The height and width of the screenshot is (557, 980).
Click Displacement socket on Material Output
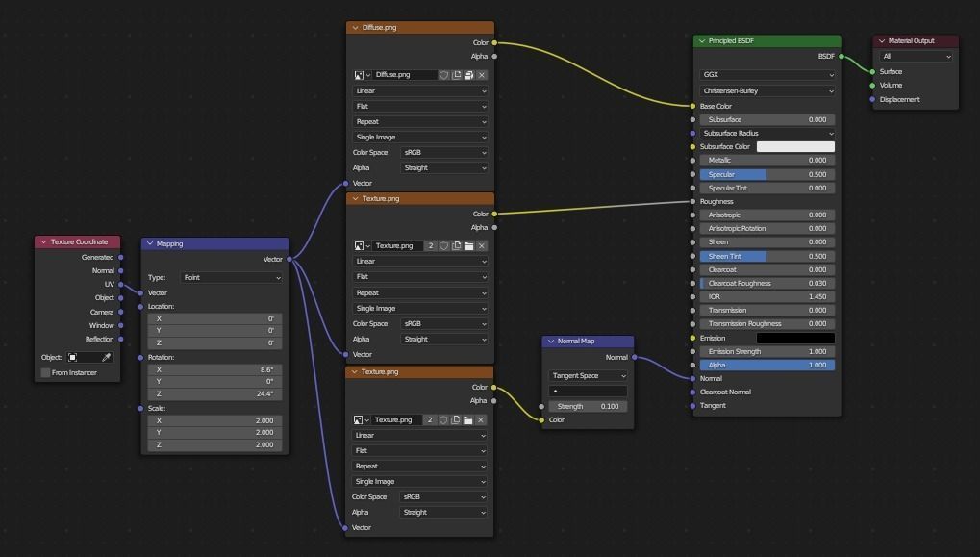pos(872,99)
